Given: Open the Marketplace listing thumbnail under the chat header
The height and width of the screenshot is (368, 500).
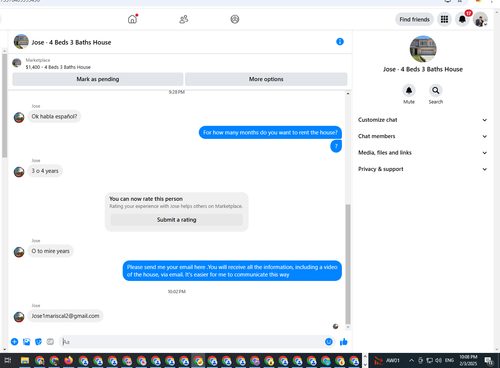Looking at the screenshot, I should (x=17, y=63).
